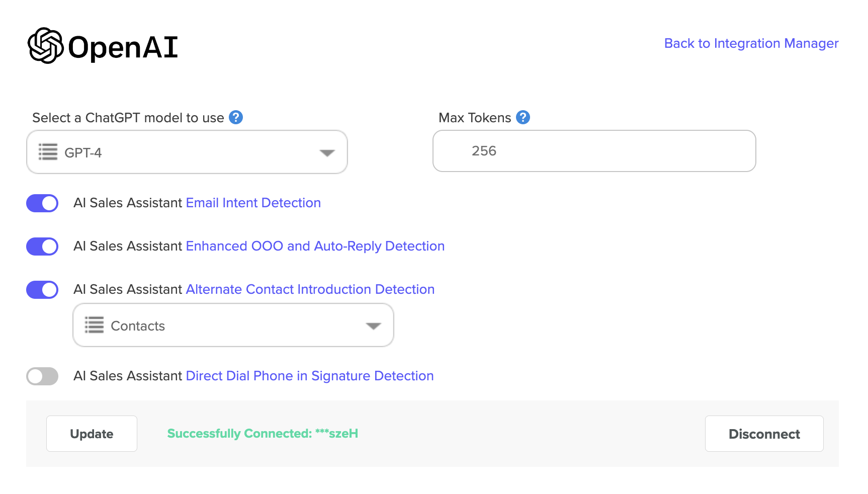Expand the Contacts dropdown arrow
The image size is (868, 494).
pyautogui.click(x=373, y=326)
